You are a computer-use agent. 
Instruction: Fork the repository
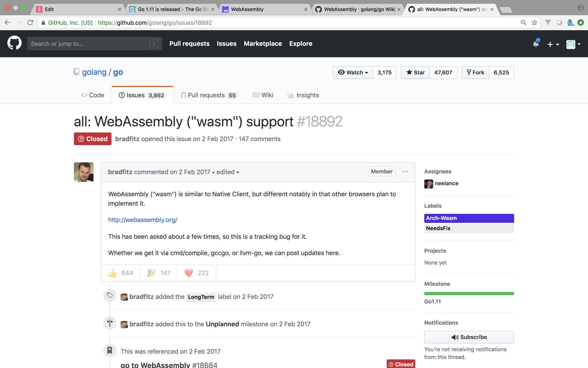tap(475, 73)
